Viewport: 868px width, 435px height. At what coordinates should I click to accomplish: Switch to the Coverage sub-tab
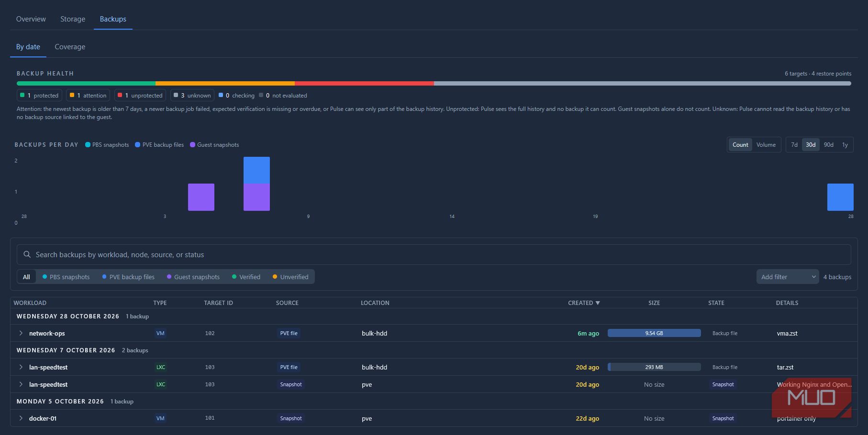coord(70,47)
